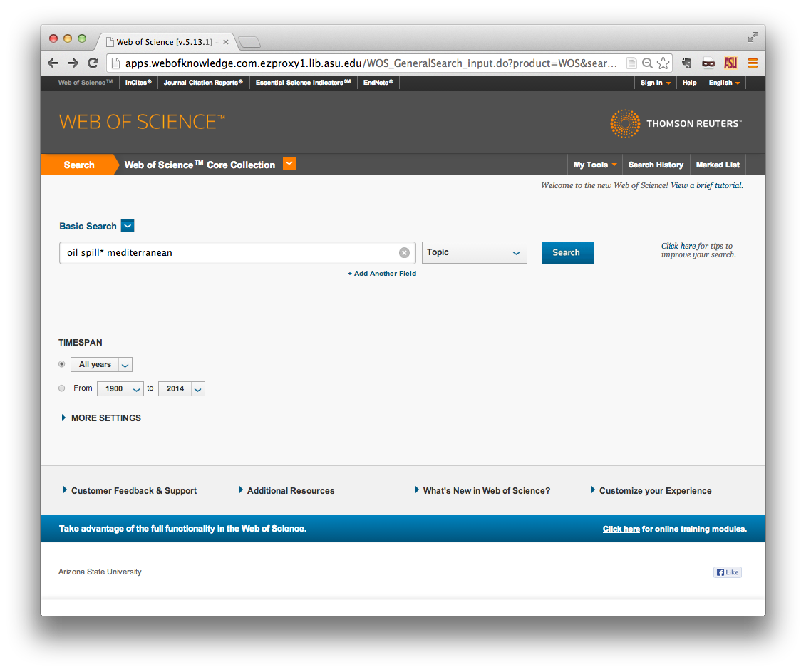Follow the Click here online training link

[621, 529]
